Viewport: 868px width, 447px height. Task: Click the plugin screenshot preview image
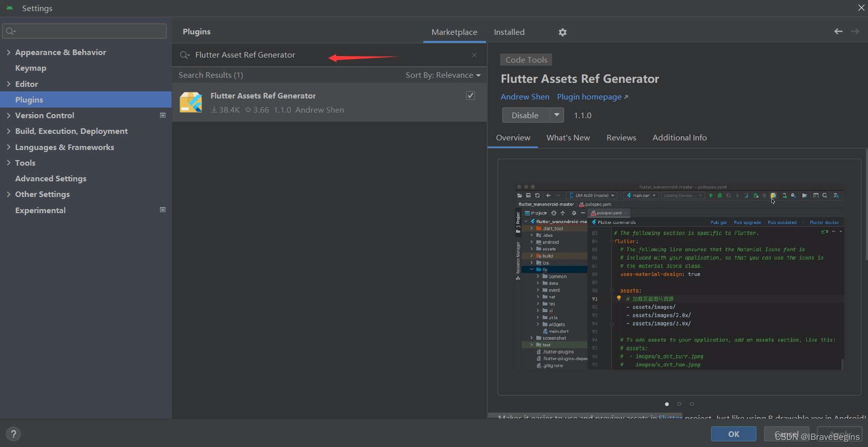point(679,277)
